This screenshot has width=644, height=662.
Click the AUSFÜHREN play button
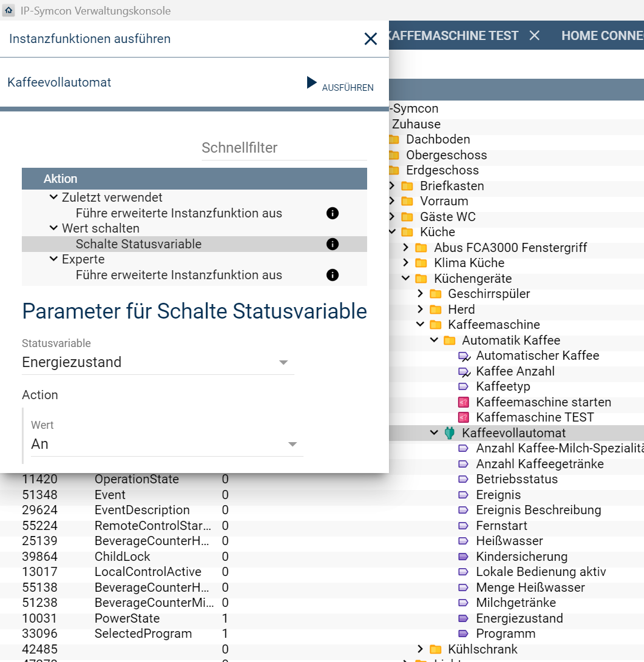(x=341, y=84)
